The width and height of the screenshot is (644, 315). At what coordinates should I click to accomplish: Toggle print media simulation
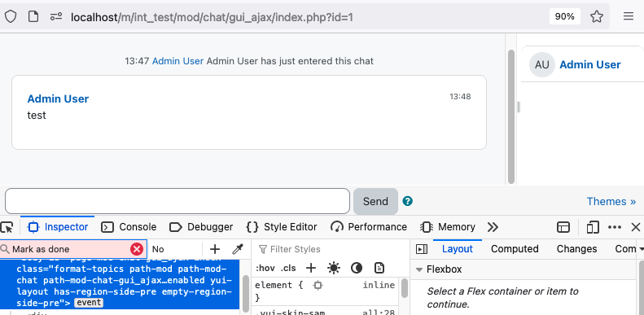(x=379, y=268)
